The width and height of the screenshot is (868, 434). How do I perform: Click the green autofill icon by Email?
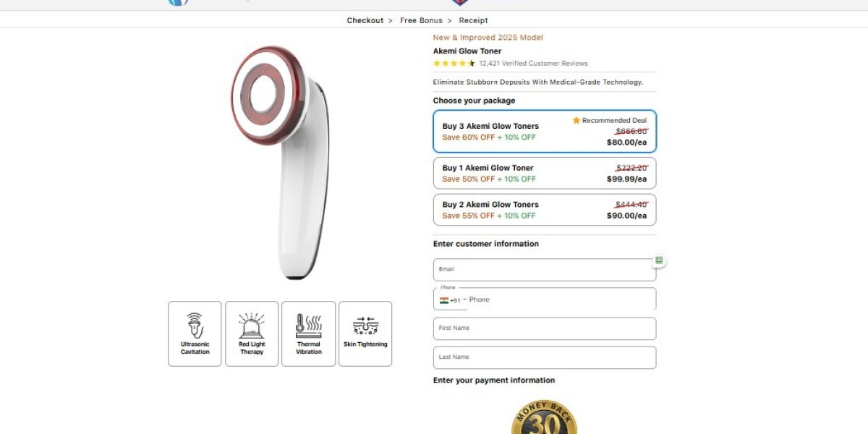[659, 260]
